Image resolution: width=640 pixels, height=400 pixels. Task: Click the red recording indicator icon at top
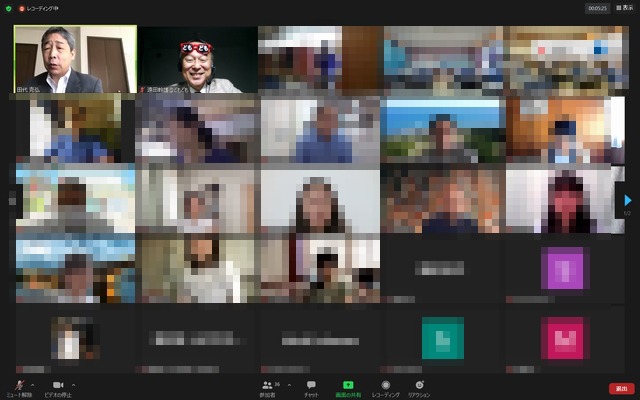click(x=20, y=7)
